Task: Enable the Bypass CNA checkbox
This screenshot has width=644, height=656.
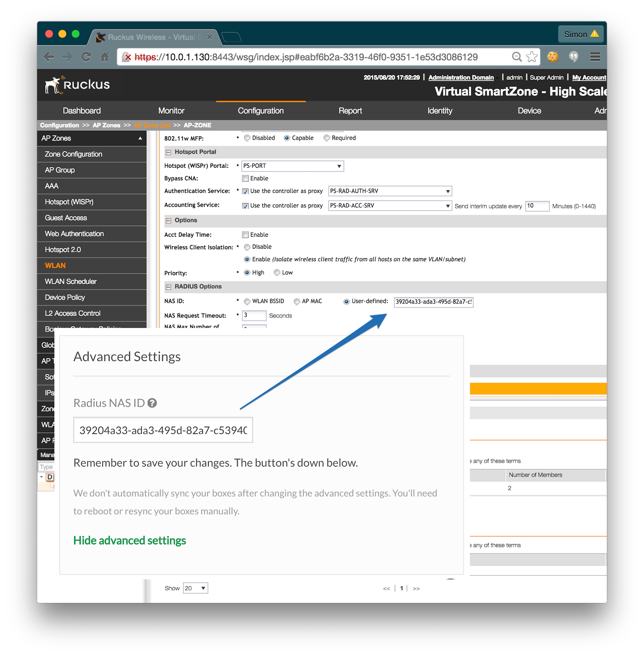Action: tap(245, 178)
